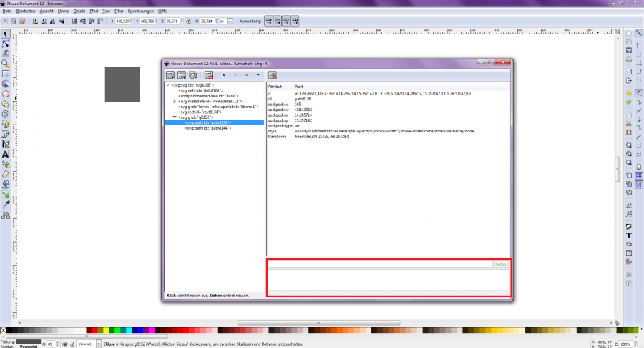
Task: Choose the Rectangle tool in the toolbox
Action: 6,74
